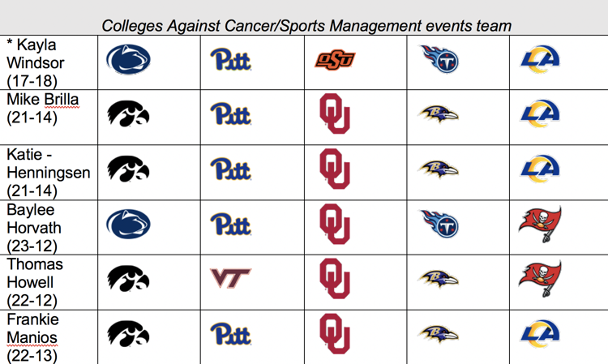Select Pitt logo in Baylee Horvath row
This screenshot has width=608, height=364.
pyautogui.click(x=231, y=224)
